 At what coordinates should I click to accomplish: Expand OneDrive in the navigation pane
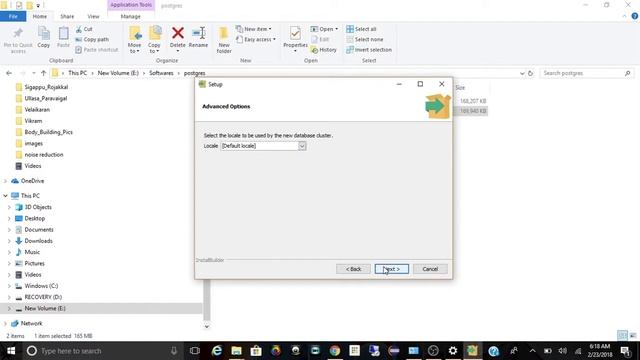pyautogui.click(x=5, y=181)
